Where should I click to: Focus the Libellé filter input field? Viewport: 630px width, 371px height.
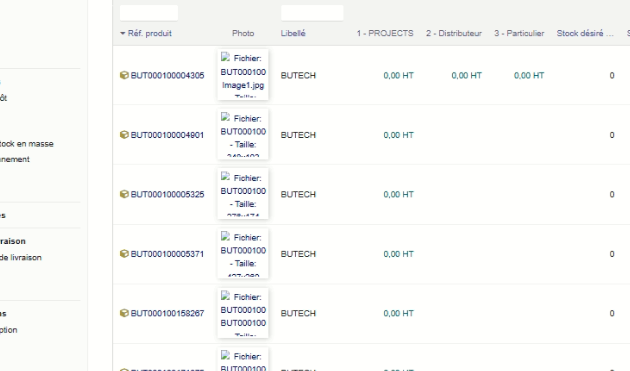(x=312, y=13)
